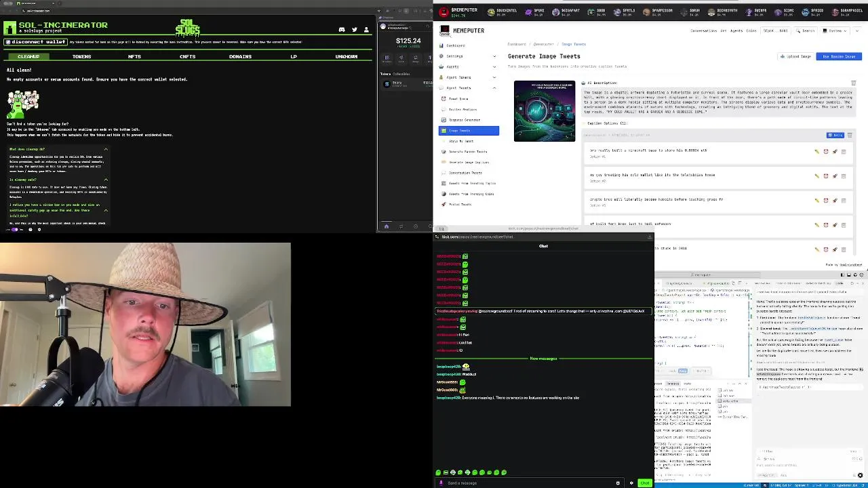This screenshot has height=488, width=868.
Task: Switch to the TOKENS tab
Action: pyautogui.click(x=81, y=56)
